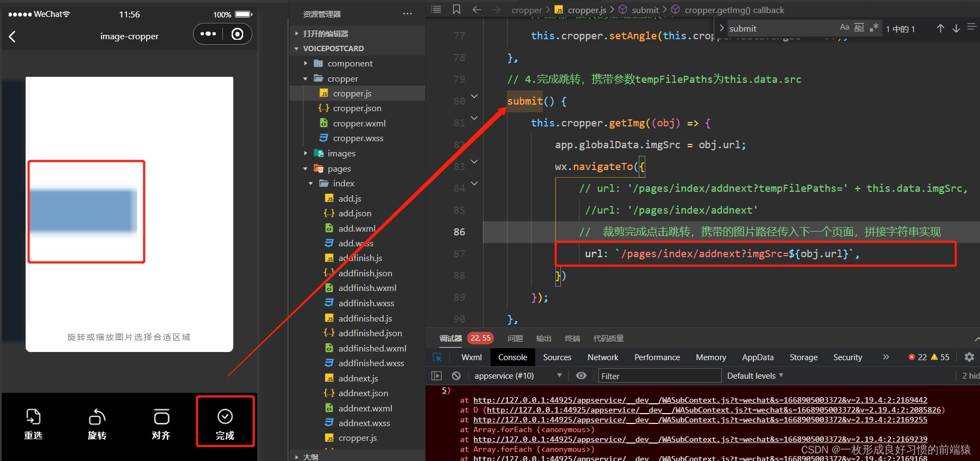Viewport: 980px width, 461px height.
Task: Open the Wxml devtools tab
Action: click(471, 357)
